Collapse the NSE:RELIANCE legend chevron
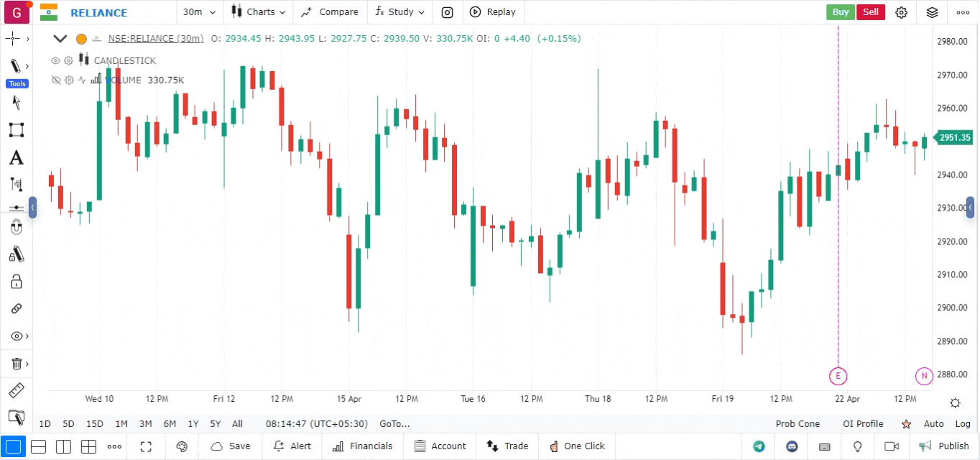980x460 pixels. pyautogui.click(x=60, y=39)
